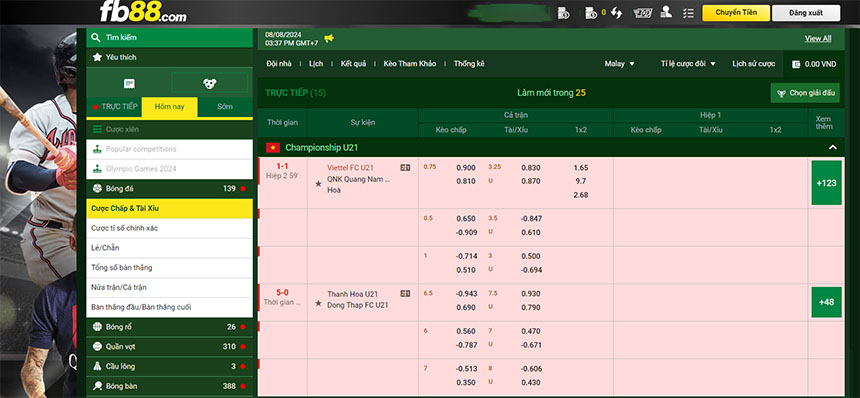This screenshot has height=398, width=860.
Task: Click over odds 0.930 on Thanh Hoa match
Action: click(x=531, y=294)
